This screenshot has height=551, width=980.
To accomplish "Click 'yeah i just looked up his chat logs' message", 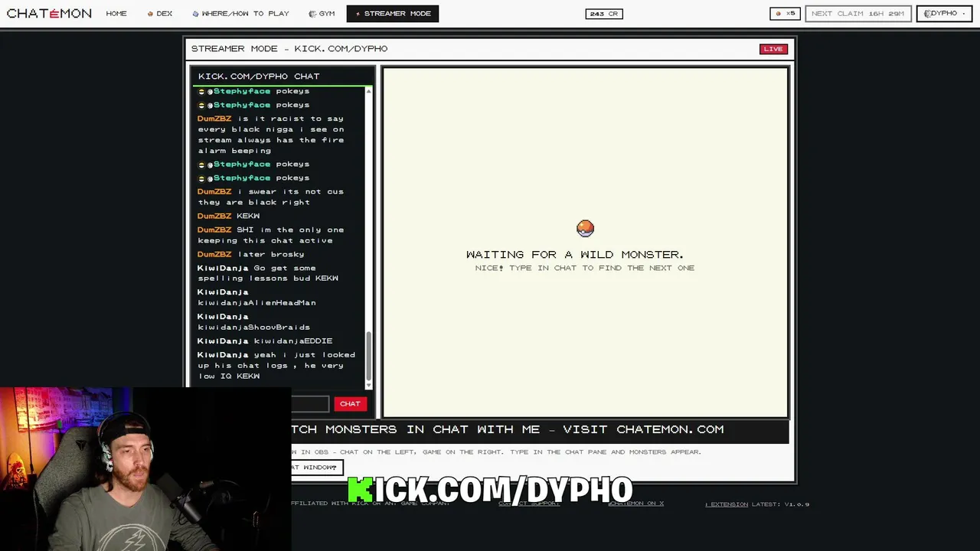I will [276, 365].
